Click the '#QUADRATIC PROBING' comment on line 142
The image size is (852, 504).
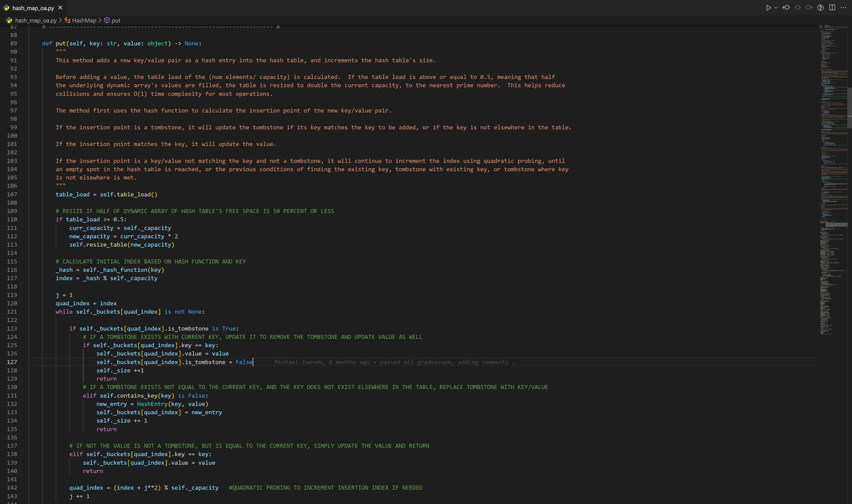coord(325,488)
